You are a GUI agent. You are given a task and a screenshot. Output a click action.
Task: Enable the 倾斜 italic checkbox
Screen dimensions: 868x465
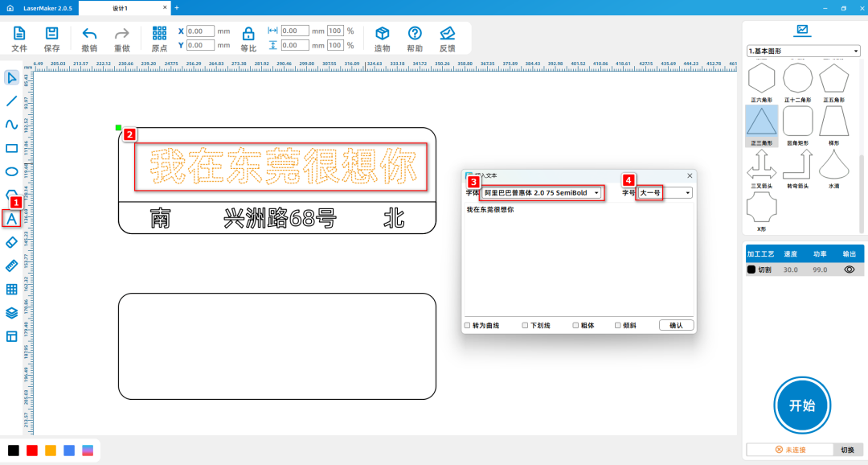point(616,325)
